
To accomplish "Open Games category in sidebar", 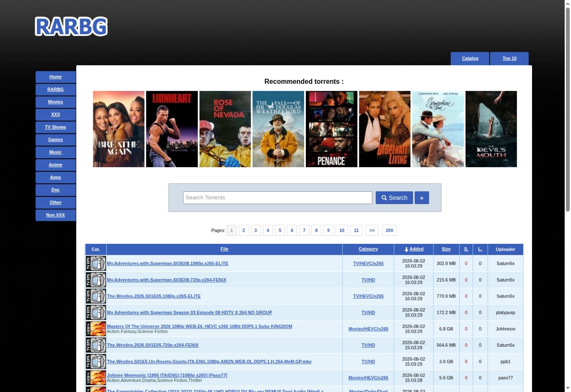I will pyautogui.click(x=55, y=139).
